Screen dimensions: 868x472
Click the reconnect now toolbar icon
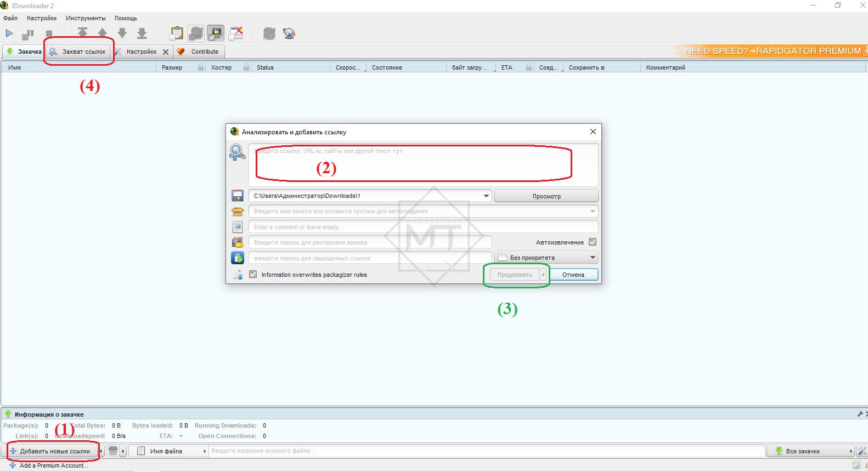pyautogui.click(x=269, y=33)
